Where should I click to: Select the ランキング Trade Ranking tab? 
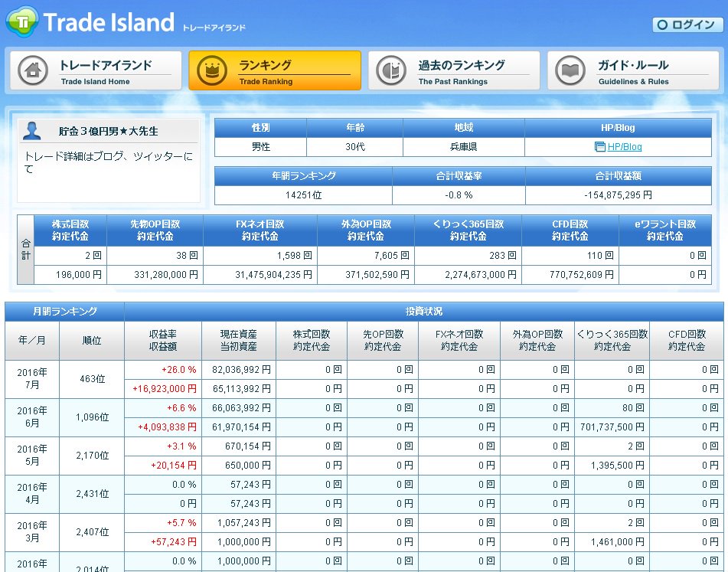point(275,70)
